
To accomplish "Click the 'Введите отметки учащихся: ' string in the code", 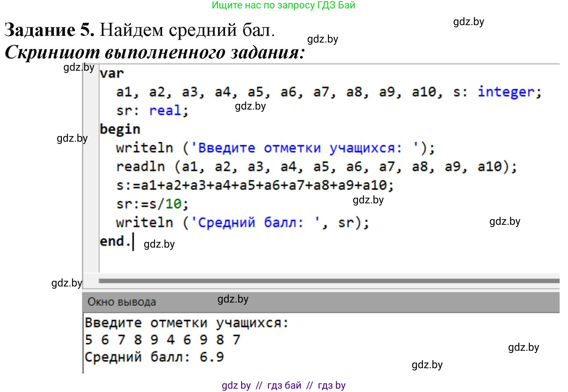I will click(303, 148).
